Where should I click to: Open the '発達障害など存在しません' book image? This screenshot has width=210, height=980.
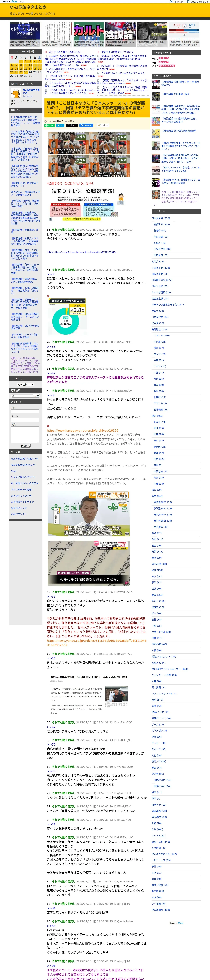(88, 563)
